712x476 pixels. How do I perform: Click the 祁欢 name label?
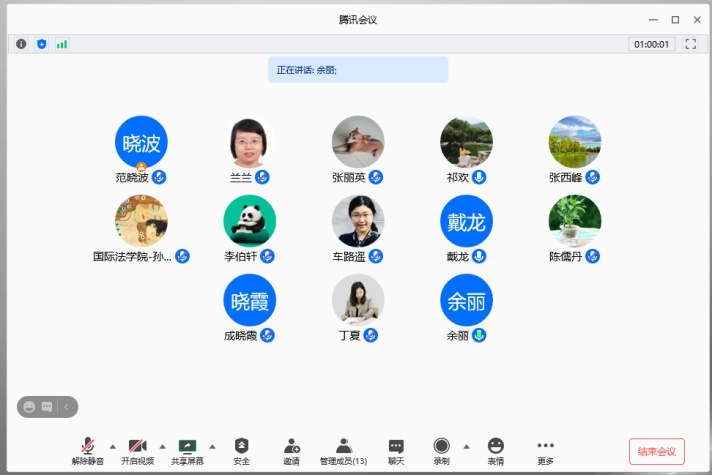[457, 177]
